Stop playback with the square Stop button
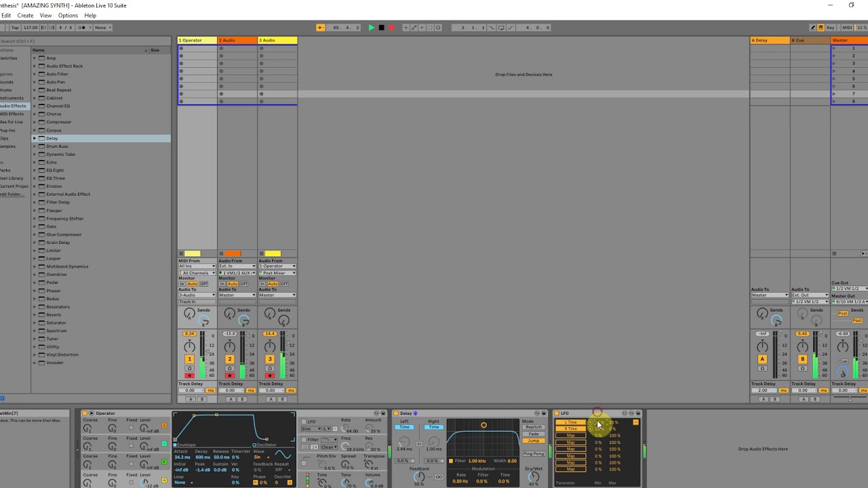This screenshot has height=488, width=868. click(381, 28)
